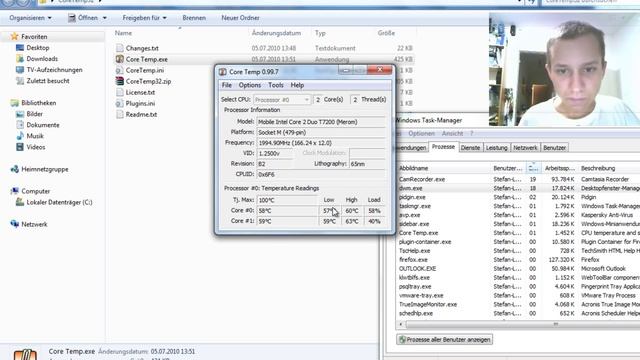Click the TV-Aufzeichnungen icon in the sidebar
The image size is (640, 360).
point(20,70)
